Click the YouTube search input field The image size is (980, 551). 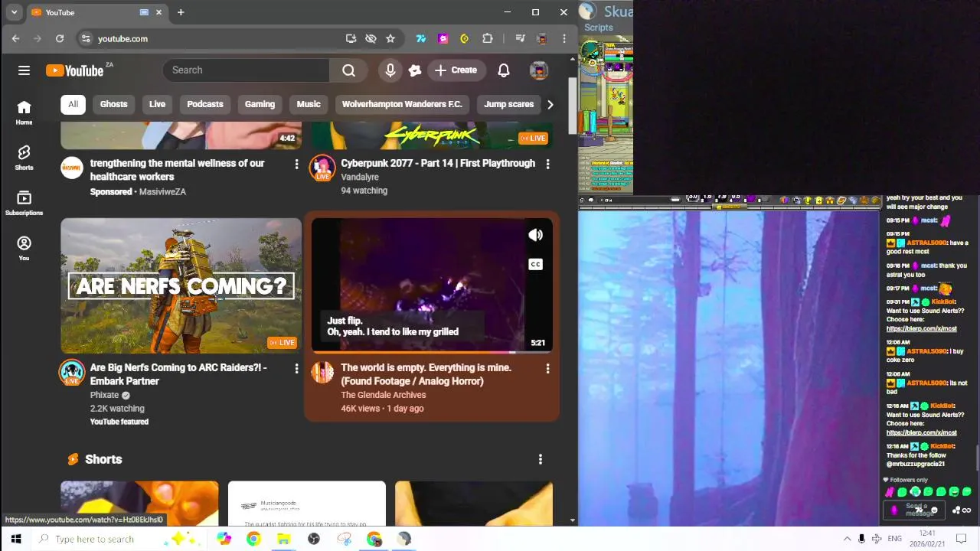tap(247, 70)
